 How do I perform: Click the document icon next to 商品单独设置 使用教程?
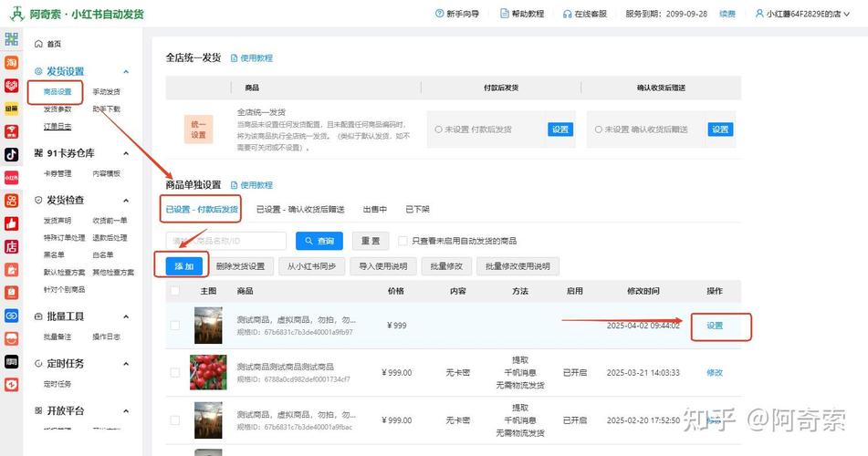coord(234,185)
